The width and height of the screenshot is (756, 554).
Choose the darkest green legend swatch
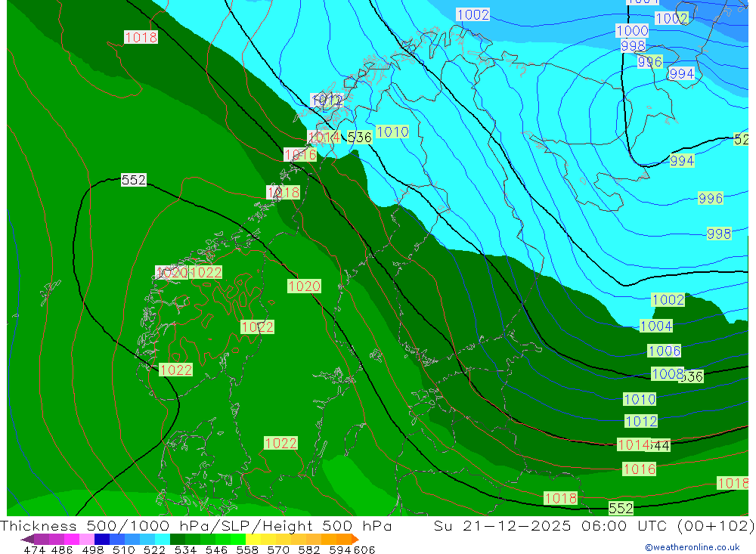tap(178, 539)
